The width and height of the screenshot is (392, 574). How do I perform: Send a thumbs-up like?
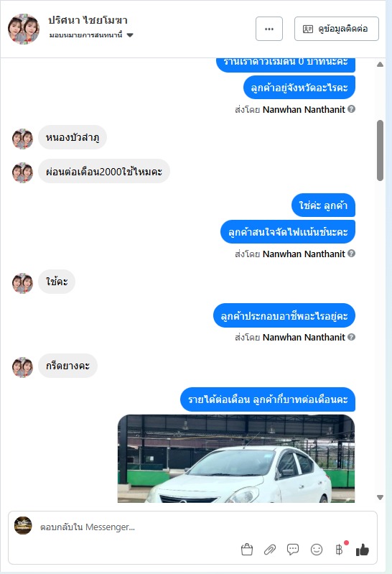(x=363, y=550)
